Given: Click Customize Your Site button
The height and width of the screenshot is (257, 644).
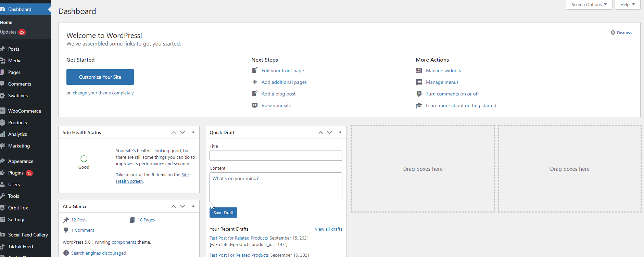Looking at the screenshot, I should click(x=100, y=77).
